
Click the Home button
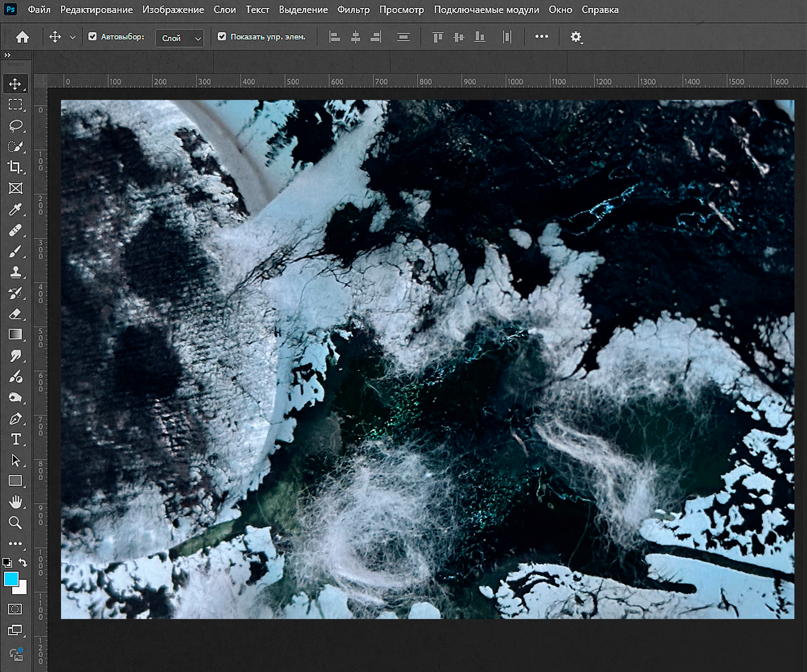click(x=22, y=37)
